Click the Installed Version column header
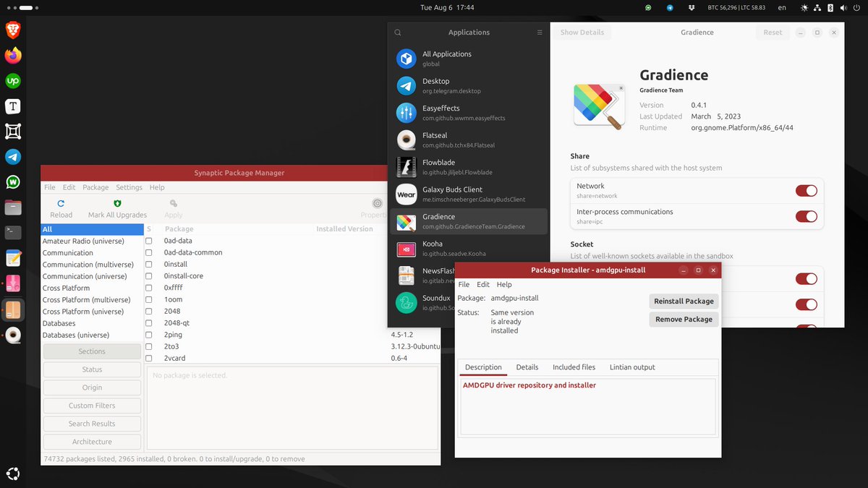 click(x=344, y=229)
